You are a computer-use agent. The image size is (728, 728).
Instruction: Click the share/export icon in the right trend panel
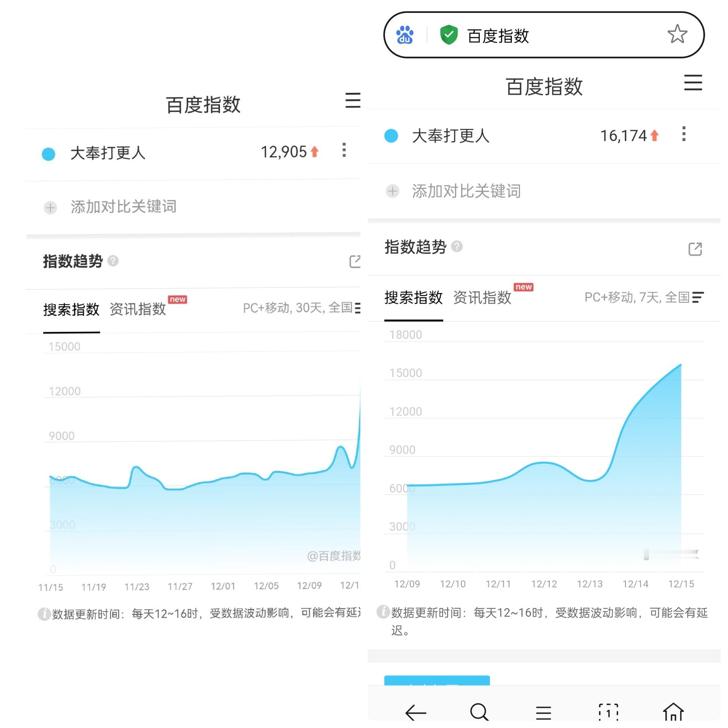[695, 249]
